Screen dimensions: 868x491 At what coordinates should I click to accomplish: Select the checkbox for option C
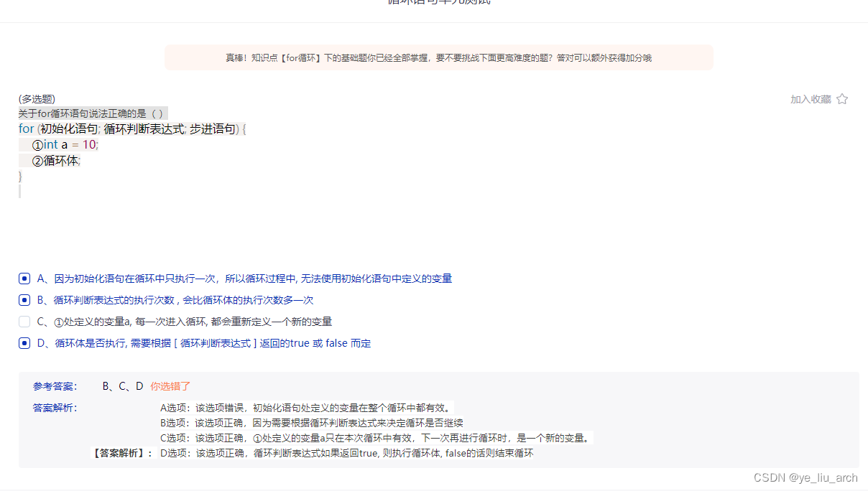point(23,322)
